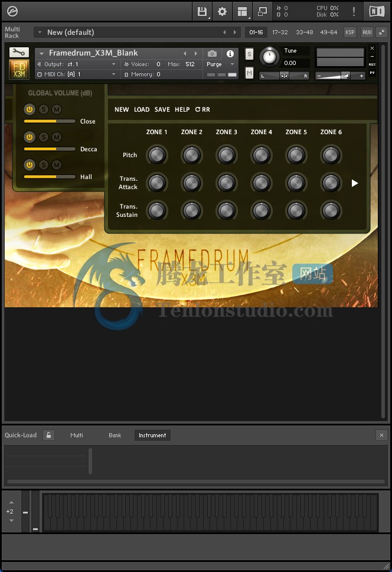Minimize instrument header with minus button
This screenshot has width=392, height=572.
pyautogui.click(x=372, y=57)
